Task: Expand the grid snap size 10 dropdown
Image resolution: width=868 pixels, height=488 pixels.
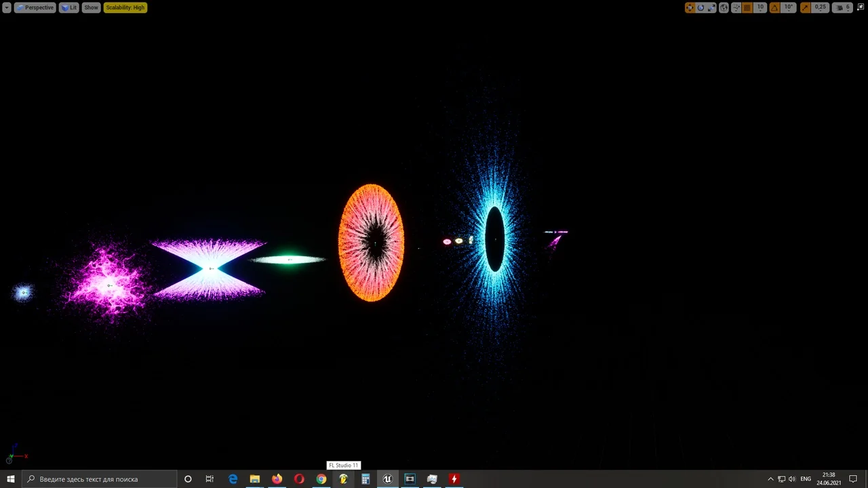Action: (x=760, y=7)
